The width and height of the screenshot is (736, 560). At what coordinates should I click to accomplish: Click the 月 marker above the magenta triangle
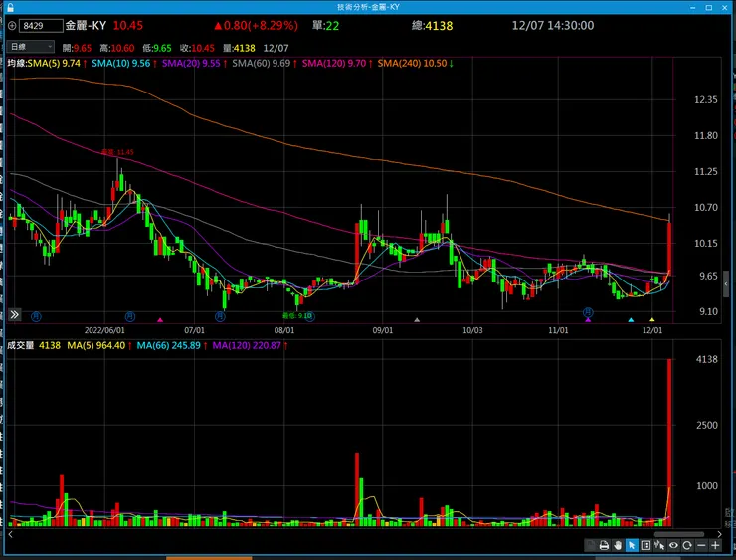point(588,312)
